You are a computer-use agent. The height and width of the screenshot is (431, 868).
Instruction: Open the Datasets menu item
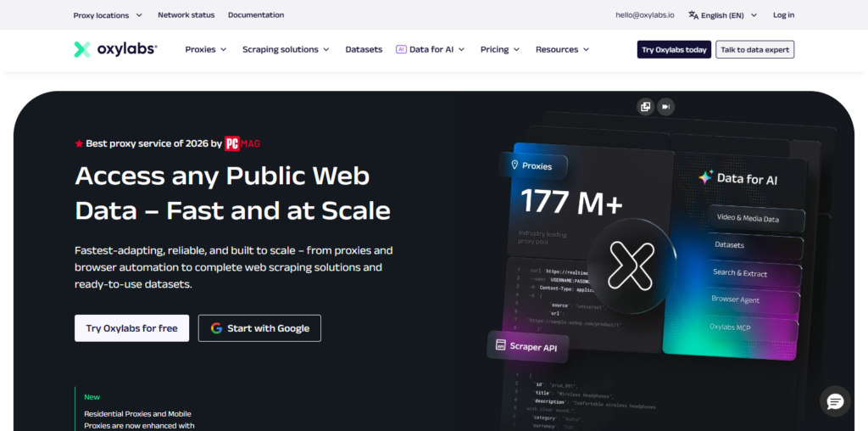364,49
